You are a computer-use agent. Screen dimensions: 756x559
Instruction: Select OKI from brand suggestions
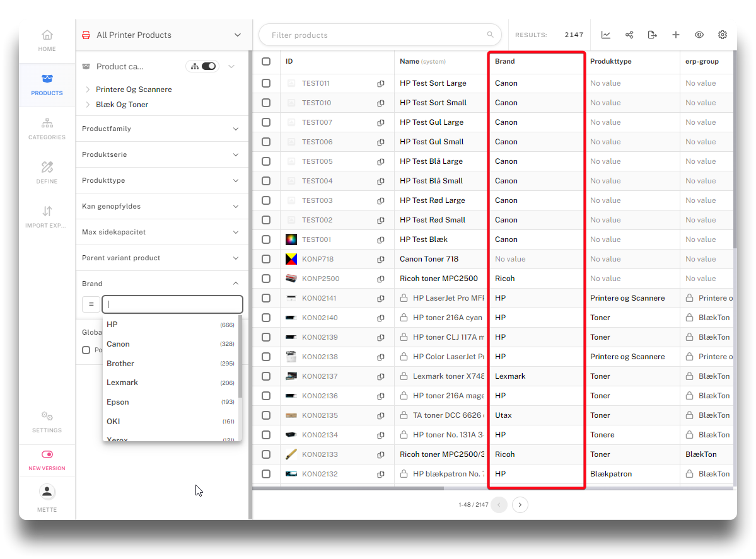click(x=170, y=421)
